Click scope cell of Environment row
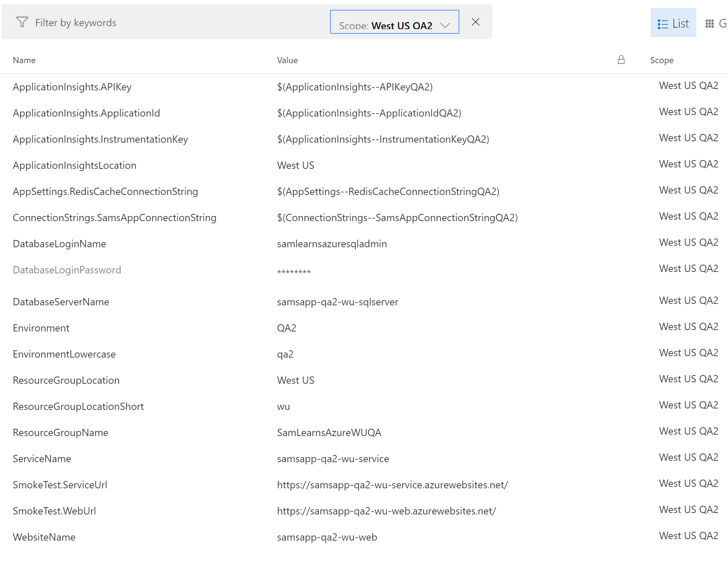This screenshot has height=566, width=728. 688,326
